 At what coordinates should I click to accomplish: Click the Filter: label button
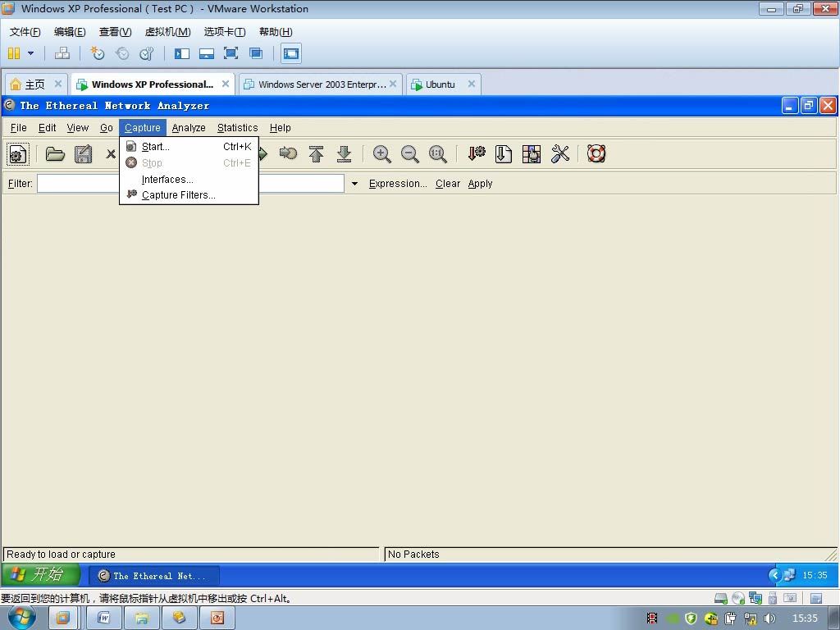tap(21, 184)
